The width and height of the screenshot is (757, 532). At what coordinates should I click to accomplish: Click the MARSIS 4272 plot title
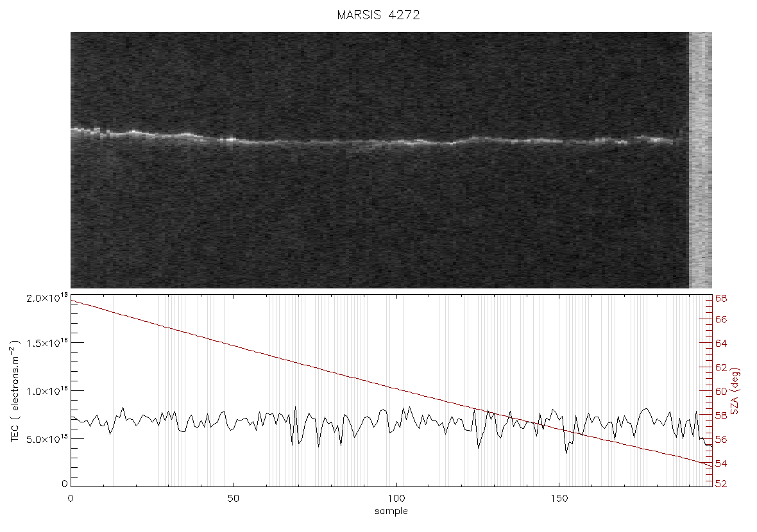click(x=378, y=15)
